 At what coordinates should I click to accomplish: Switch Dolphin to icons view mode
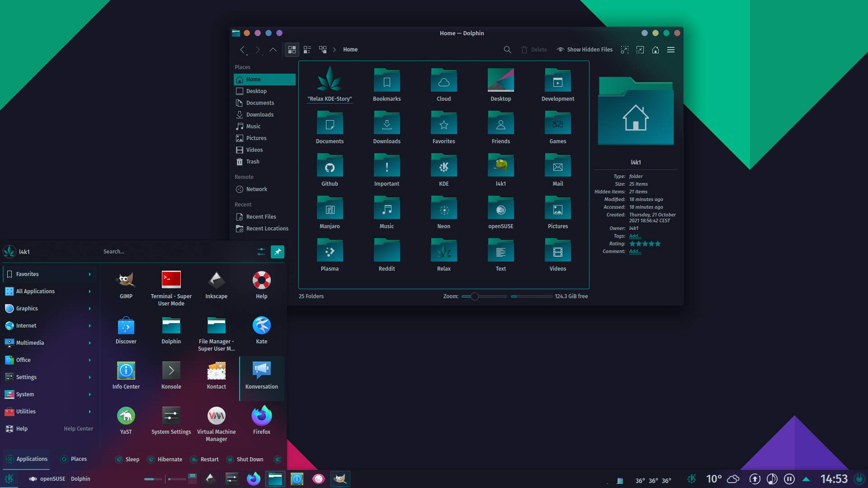pyautogui.click(x=292, y=50)
